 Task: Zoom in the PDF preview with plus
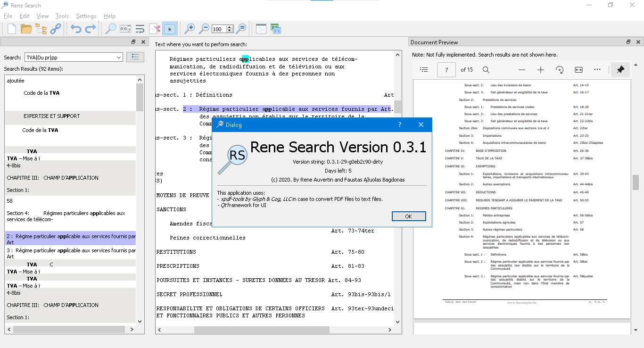[541, 70]
